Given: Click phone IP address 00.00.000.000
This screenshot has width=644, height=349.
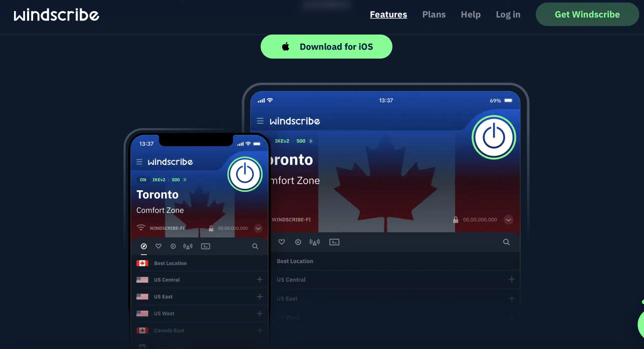Looking at the screenshot, I should (x=233, y=228).
